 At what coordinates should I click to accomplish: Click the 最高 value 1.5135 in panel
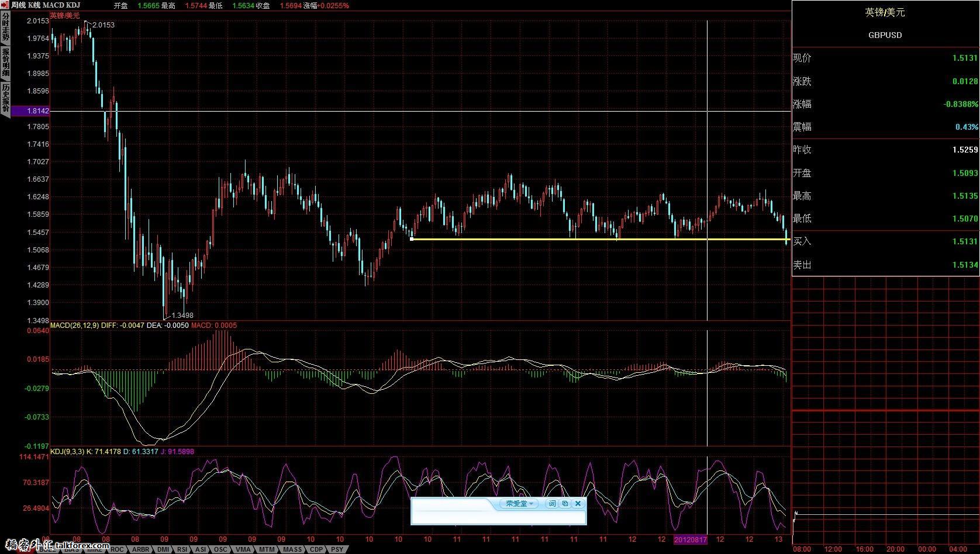(x=965, y=196)
